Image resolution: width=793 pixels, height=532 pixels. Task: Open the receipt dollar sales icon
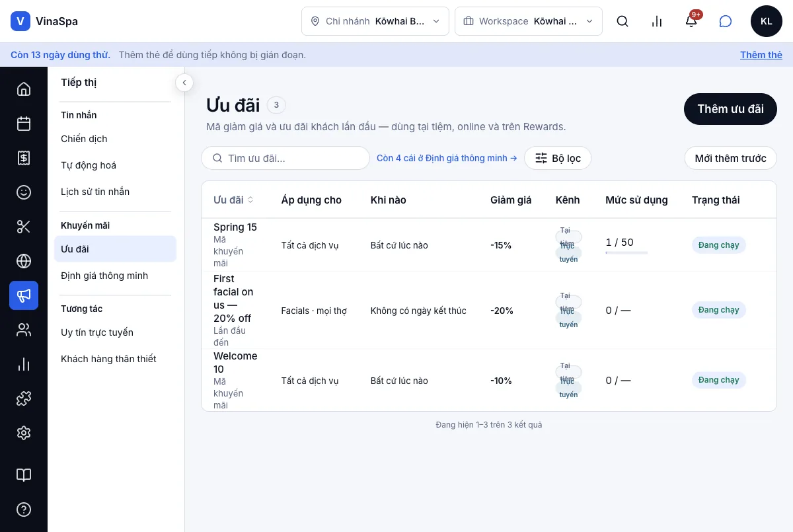(x=24, y=158)
